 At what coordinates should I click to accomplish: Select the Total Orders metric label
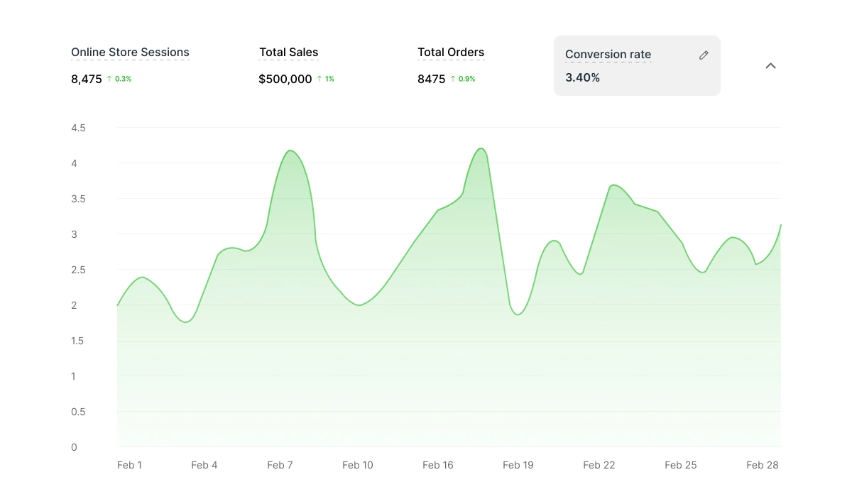(451, 53)
